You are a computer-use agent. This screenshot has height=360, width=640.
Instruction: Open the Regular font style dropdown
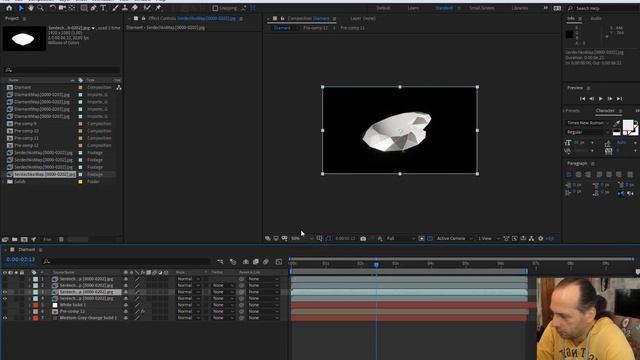(587, 132)
